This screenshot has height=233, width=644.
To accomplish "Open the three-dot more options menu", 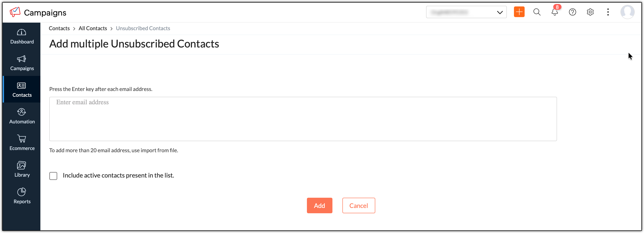I will [x=608, y=12].
